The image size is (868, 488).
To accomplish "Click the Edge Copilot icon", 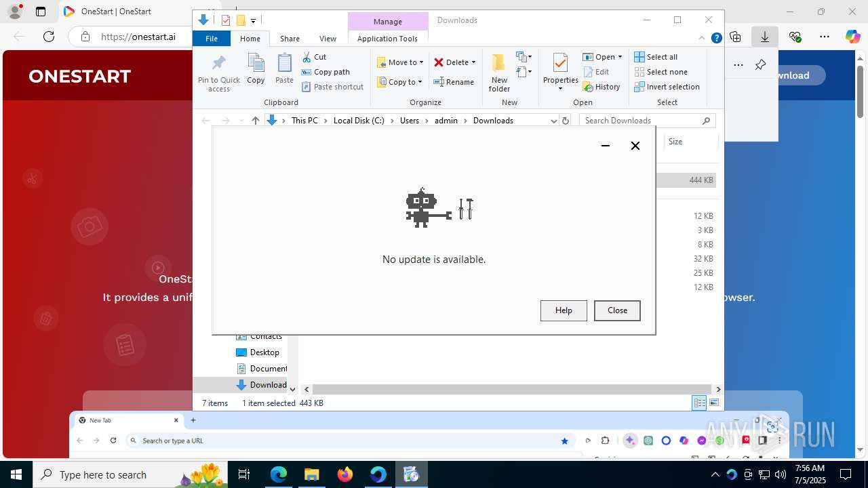I will 853,37.
